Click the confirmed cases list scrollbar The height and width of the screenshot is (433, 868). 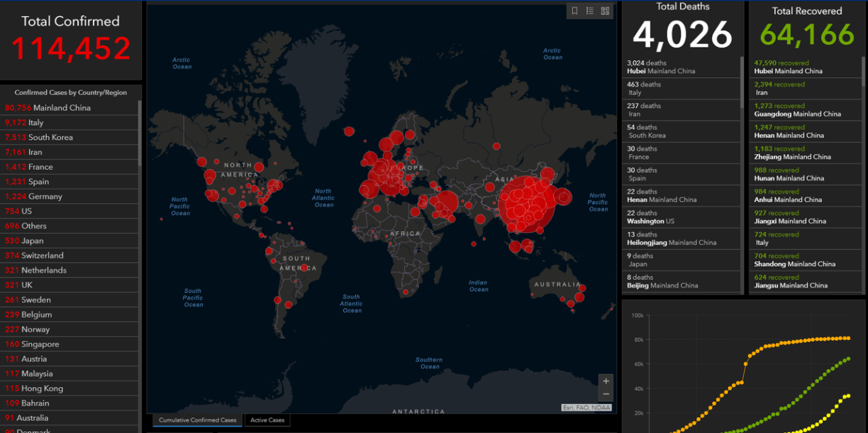point(140,135)
